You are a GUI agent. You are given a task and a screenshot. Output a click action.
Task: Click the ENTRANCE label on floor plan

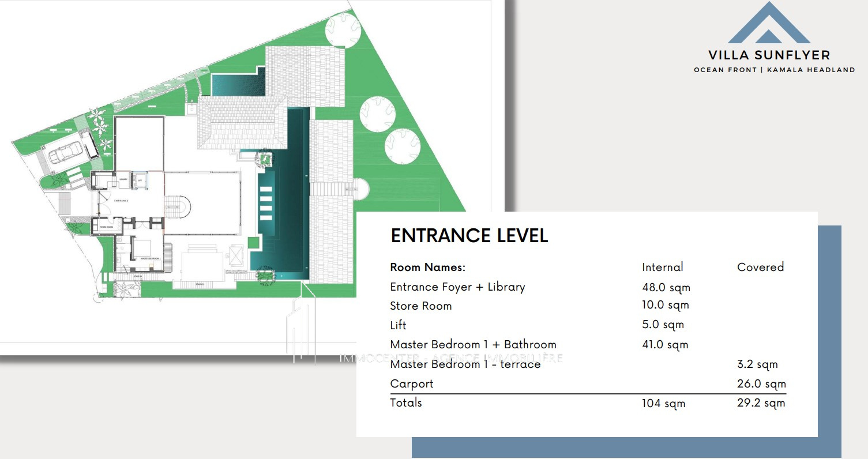[121, 201]
